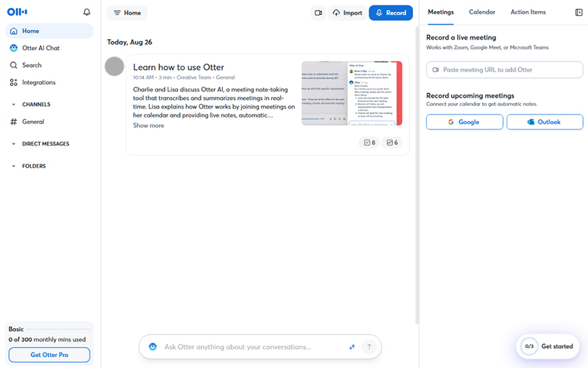This screenshot has width=588, height=368.
Task: Open the notifications bell
Action: [x=87, y=12]
